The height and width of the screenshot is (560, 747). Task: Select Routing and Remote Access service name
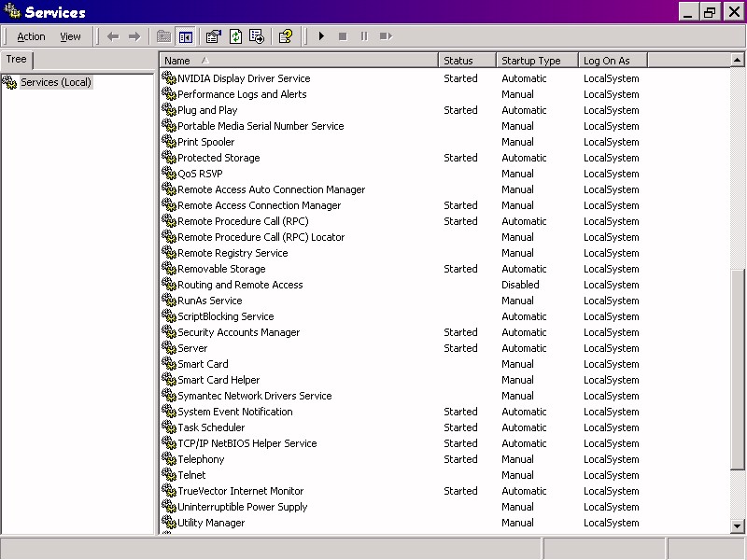tap(240, 285)
